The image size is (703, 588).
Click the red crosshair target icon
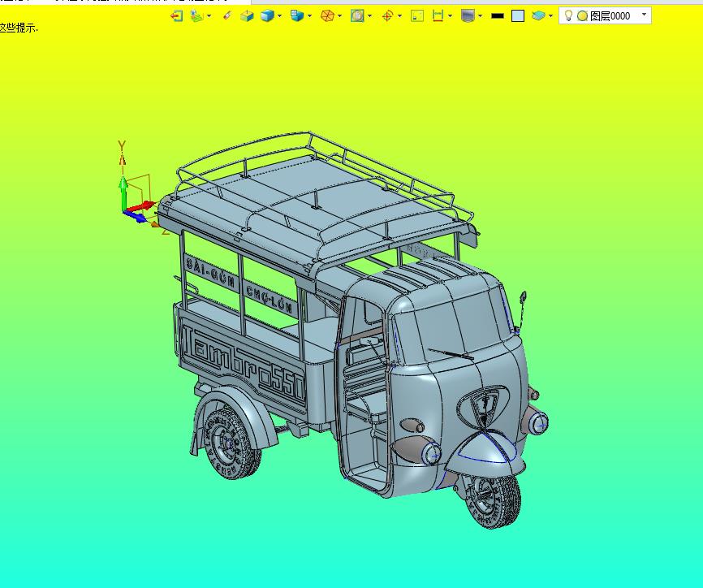click(387, 15)
